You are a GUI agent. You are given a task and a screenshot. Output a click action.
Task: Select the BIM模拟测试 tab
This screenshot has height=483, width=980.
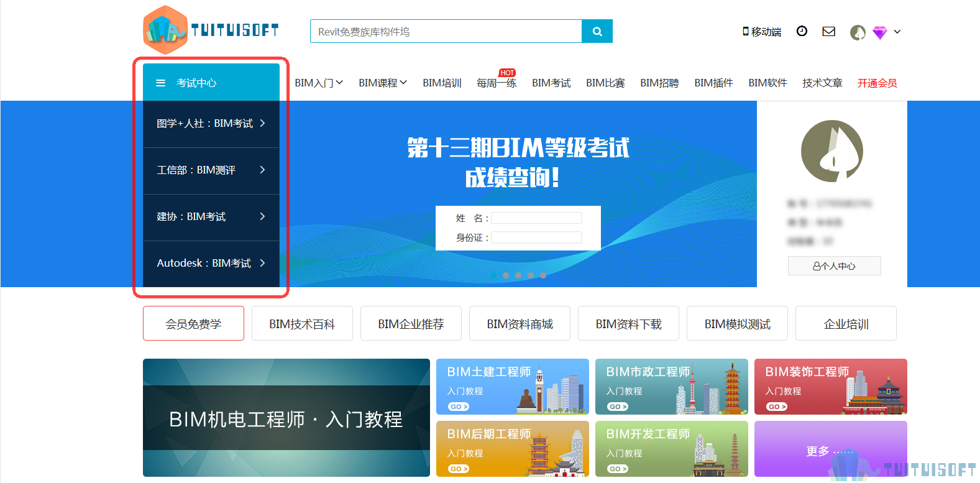[x=737, y=323]
